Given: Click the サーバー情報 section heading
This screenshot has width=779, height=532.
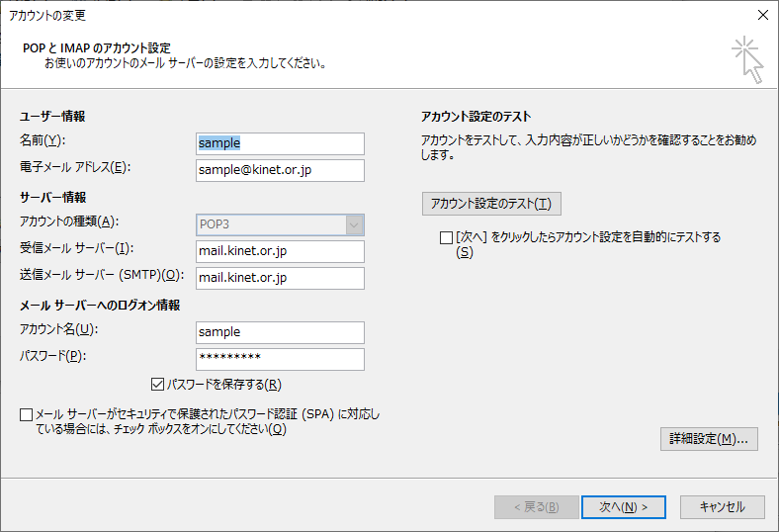Looking at the screenshot, I should [x=52, y=198].
